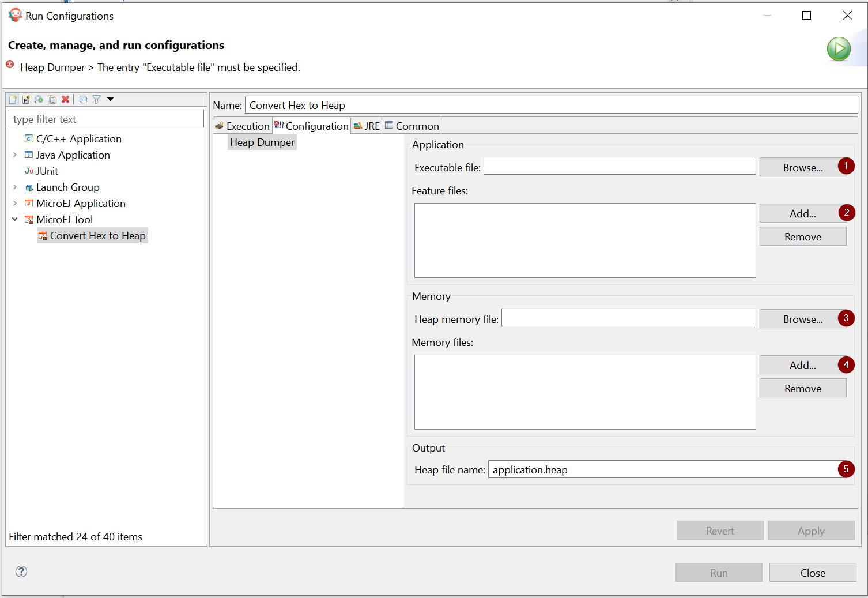Click the New launch configuration prototype icon
868x598 pixels.
tap(26, 99)
